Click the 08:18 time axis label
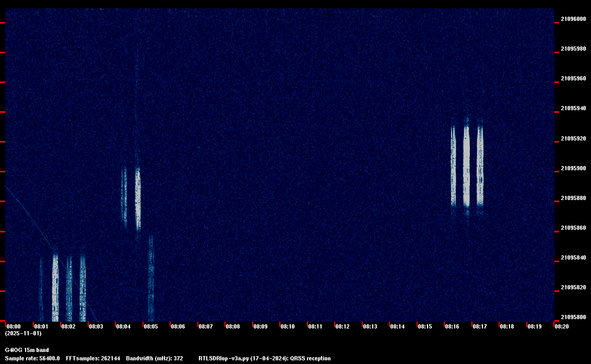 click(507, 326)
